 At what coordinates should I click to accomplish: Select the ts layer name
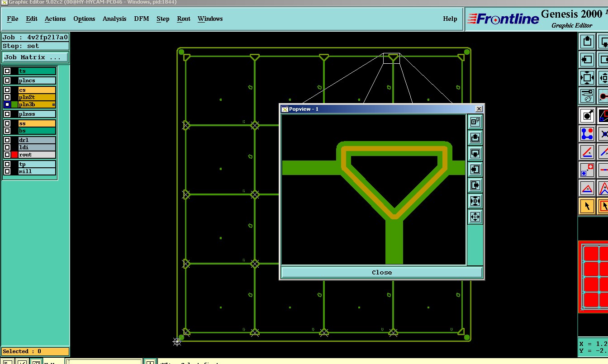click(37, 71)
